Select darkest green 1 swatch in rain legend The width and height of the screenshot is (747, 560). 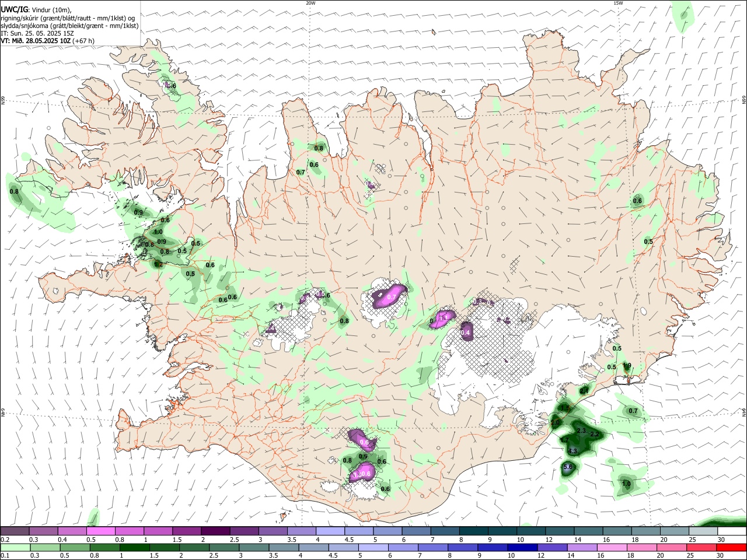point(135,547)
